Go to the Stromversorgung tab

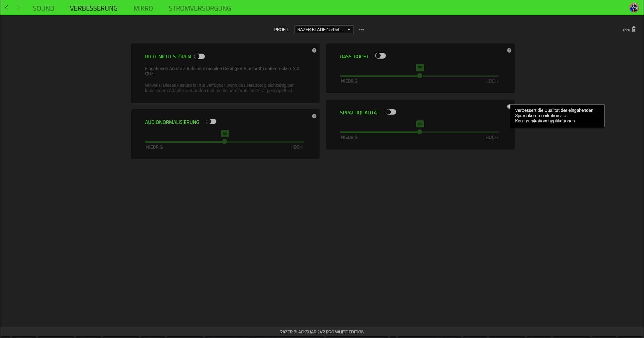pyautogui.click(x=200, y=8)
